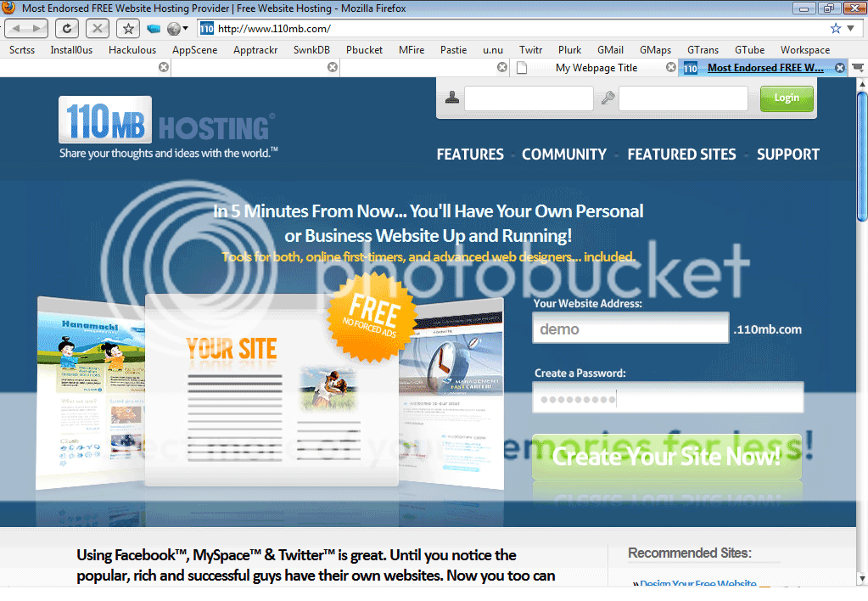The width and height of the screenshot is (868, 601).
Task: Go forward with the forward arrow
Action: click(37, 28)
